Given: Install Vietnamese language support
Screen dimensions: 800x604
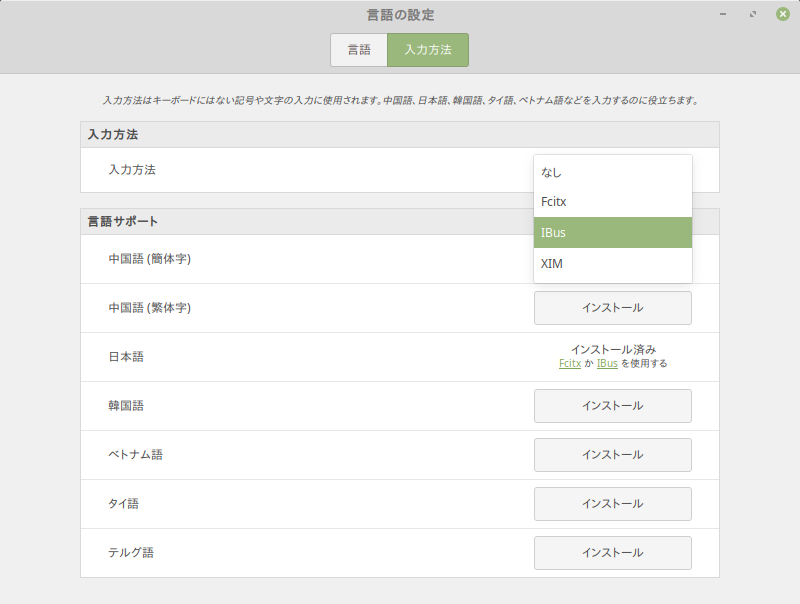Looking at the screenshot, I should 612,455.
